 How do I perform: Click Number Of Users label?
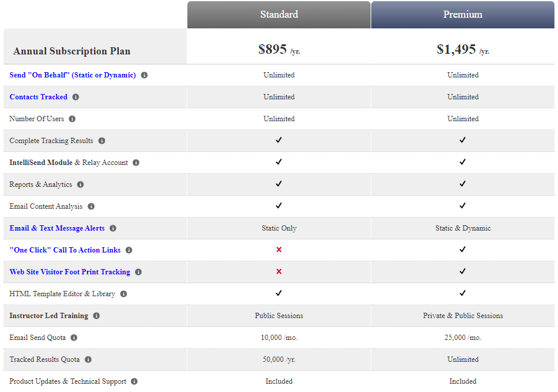(x=37, y=119)
